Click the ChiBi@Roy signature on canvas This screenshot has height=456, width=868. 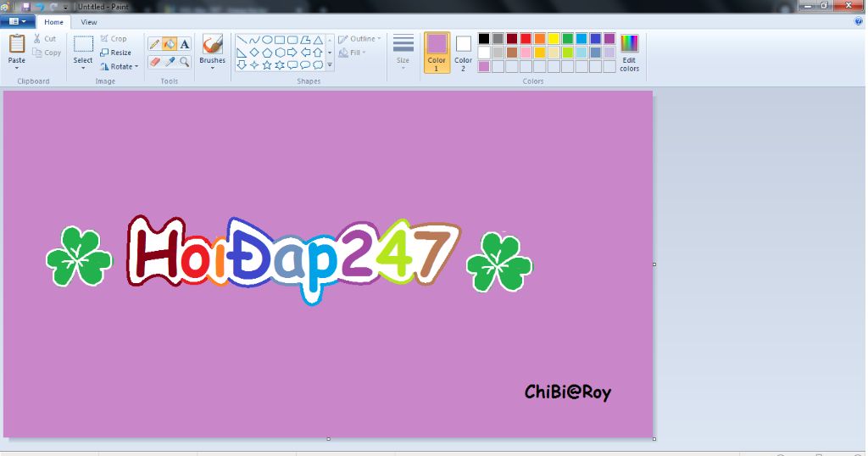567,392
